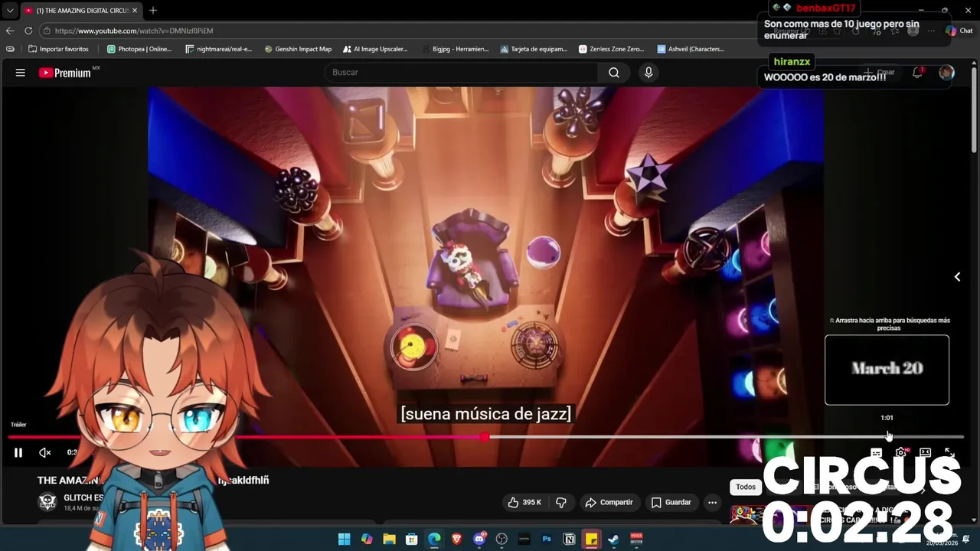Open File Explorer from taskbar
Viewport: 980px width, 551px height.
point(389,539)
